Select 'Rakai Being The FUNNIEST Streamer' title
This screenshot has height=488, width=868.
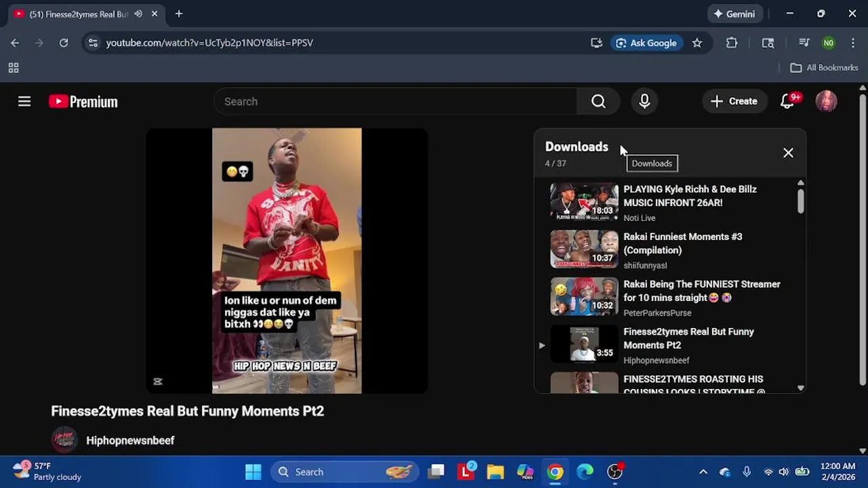coord(702,291)
